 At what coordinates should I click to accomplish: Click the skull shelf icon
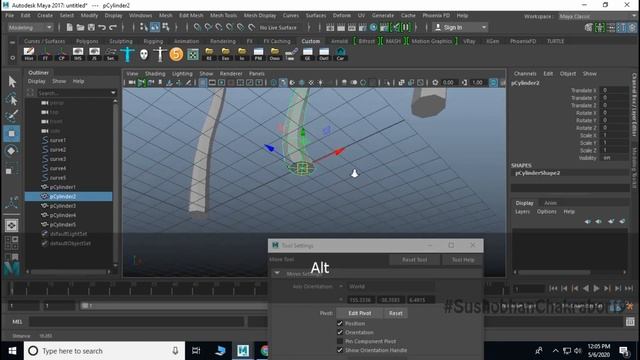click(x=144, y=54)
